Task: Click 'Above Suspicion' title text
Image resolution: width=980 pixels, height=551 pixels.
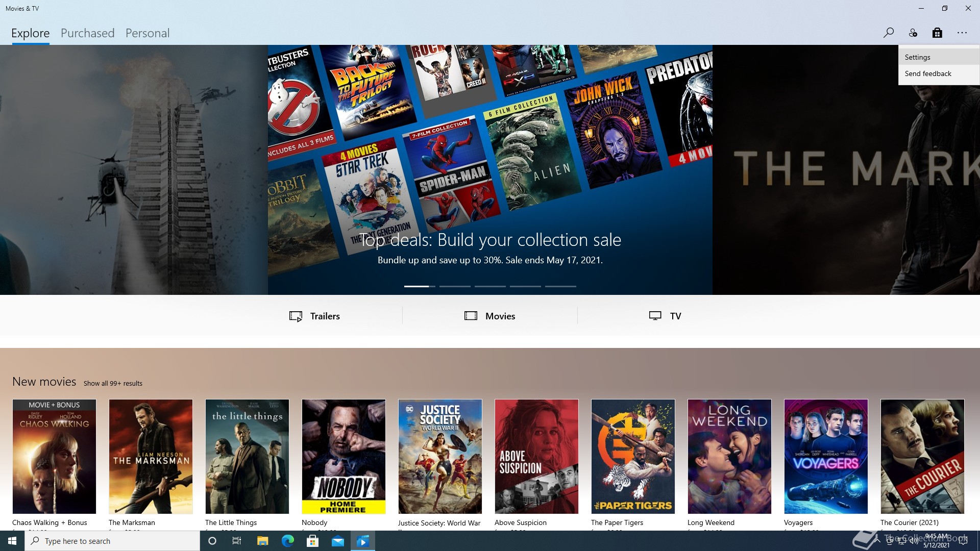Action: point(521,522)
